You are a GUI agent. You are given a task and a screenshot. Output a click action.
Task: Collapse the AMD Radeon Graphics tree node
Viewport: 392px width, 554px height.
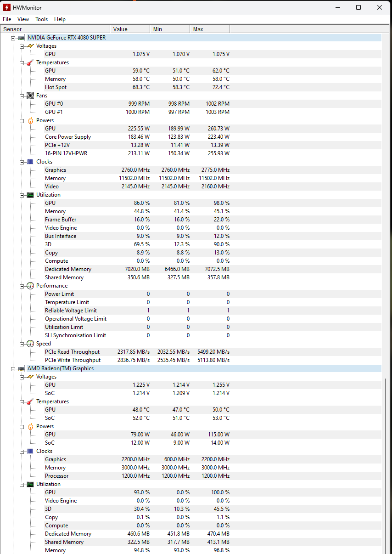[13, 368]
